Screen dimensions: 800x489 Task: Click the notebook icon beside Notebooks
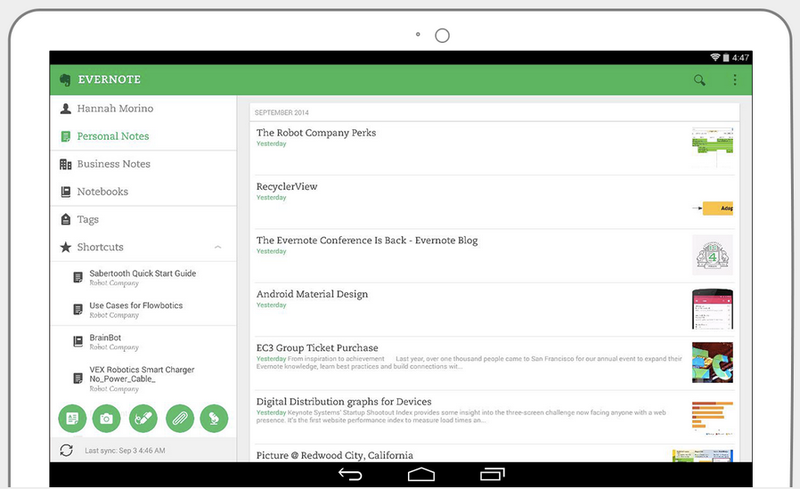tap(65, 191)
